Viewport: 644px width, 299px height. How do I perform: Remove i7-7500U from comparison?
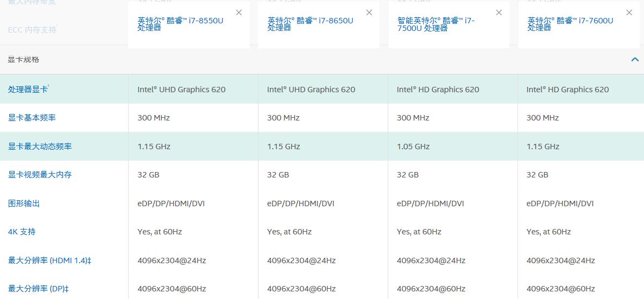(499, 12)
